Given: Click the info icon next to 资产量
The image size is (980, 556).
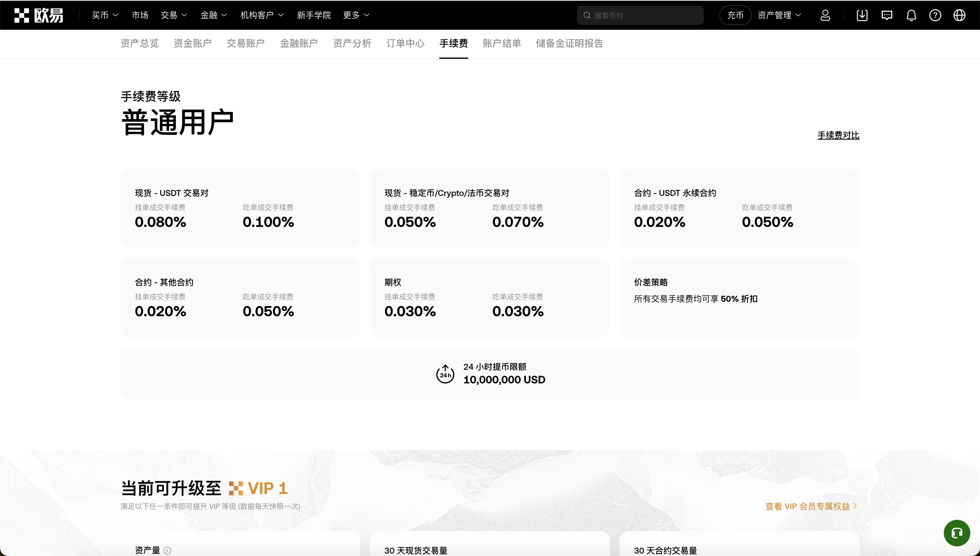Looking at the screenshot, I should coord(168,550).
